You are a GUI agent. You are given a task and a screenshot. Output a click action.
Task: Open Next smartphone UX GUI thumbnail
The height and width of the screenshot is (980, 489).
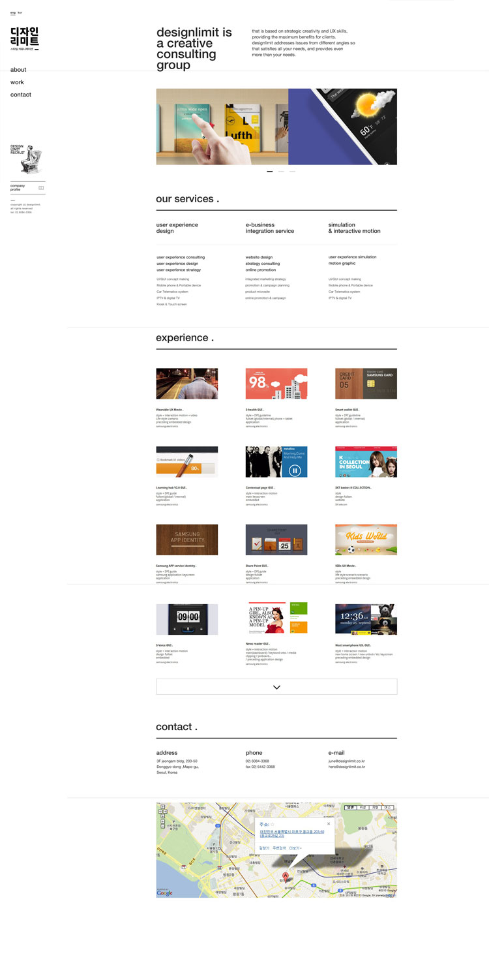tap(366, 619)
